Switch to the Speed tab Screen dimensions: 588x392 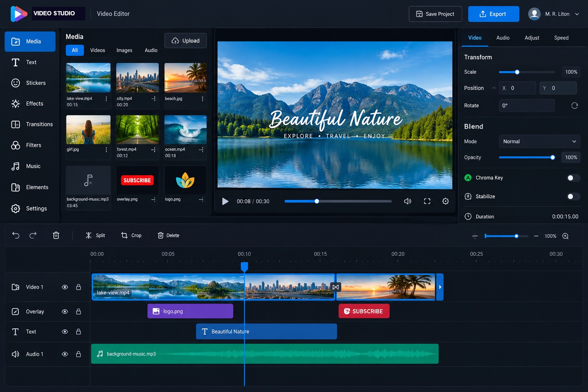[x=561, y=38]
